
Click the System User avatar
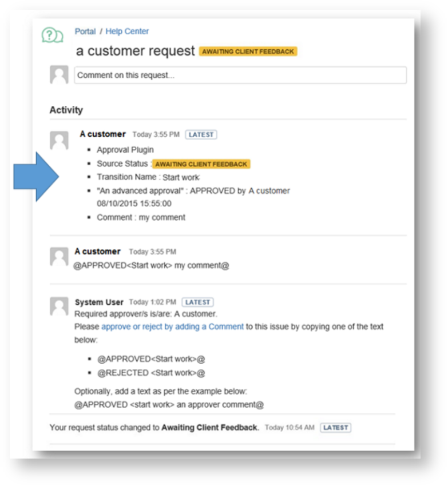[59, 307]
